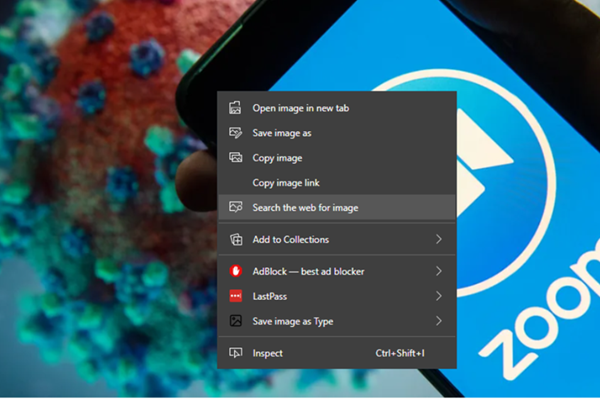
Task: Open the LastPass menu entry
Action: click(x=337, y=296)
